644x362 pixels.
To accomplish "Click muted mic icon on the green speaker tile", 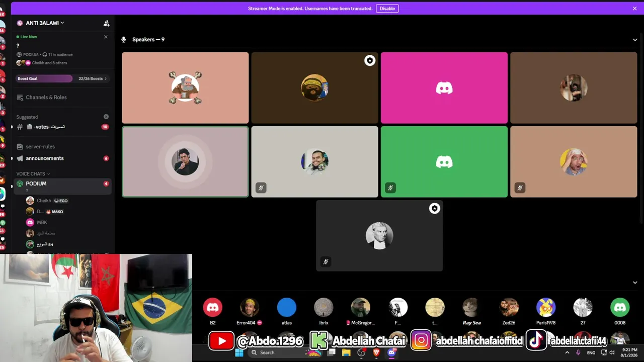I will (x=390, y=188).
